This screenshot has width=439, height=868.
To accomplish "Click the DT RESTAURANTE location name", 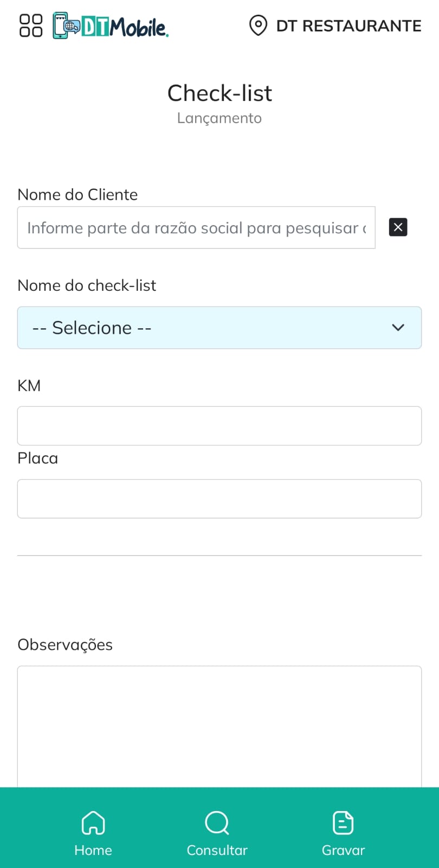I will click(348, 25).
